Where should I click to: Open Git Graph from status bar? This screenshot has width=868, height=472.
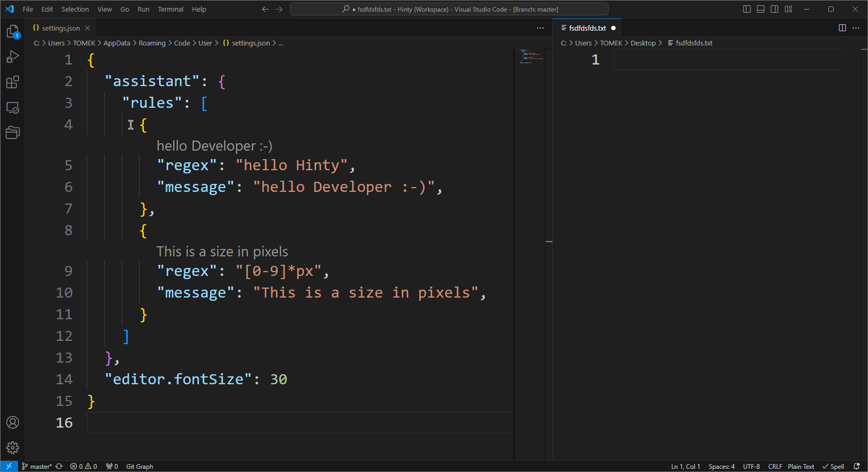(140, 466)
